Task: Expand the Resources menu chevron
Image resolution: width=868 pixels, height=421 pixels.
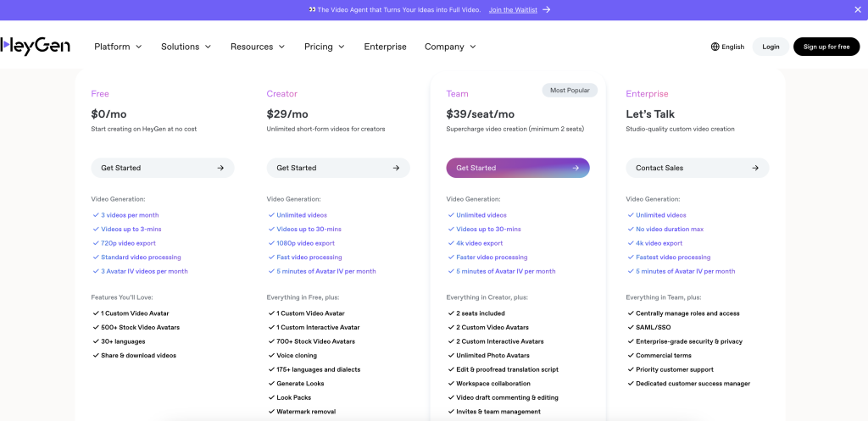Action: click(281, 47)
